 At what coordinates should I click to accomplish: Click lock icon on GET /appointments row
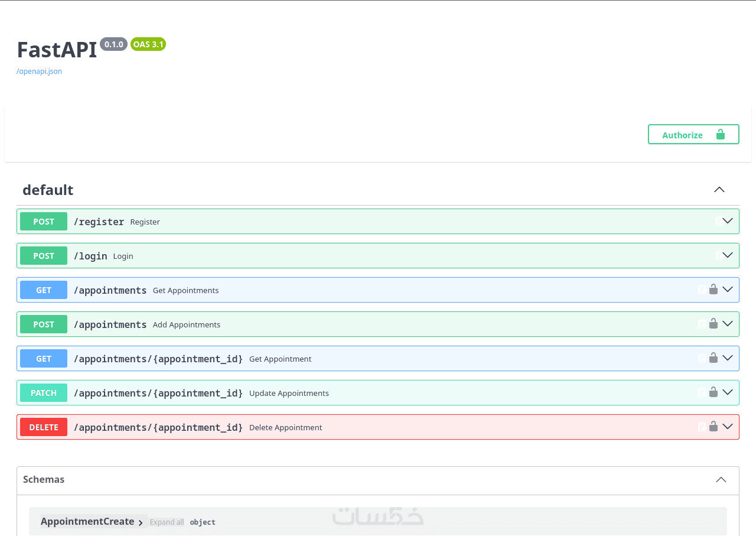pyautogui.click(x=713, y=290)
